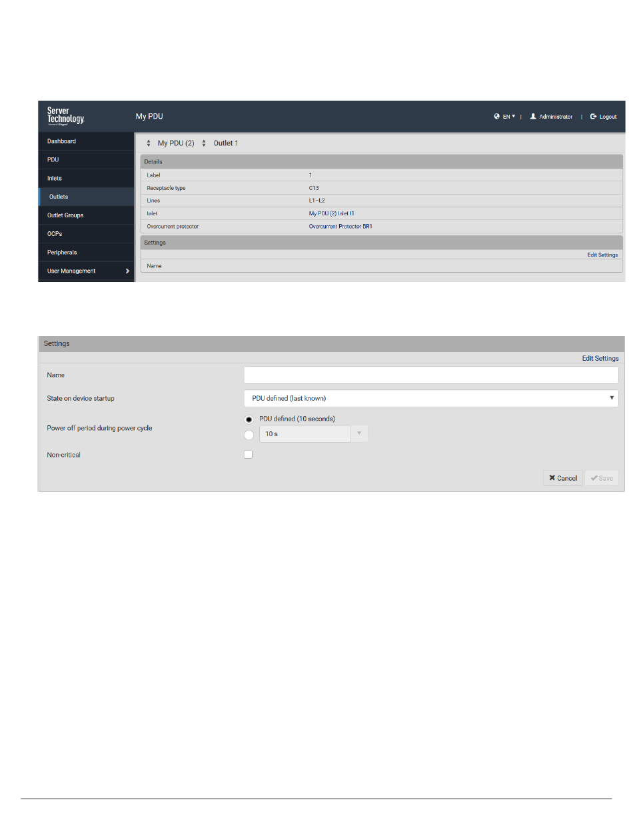This screenshot has width=633, height=840.
Task: Click the Cancel button
Action: 563,478
